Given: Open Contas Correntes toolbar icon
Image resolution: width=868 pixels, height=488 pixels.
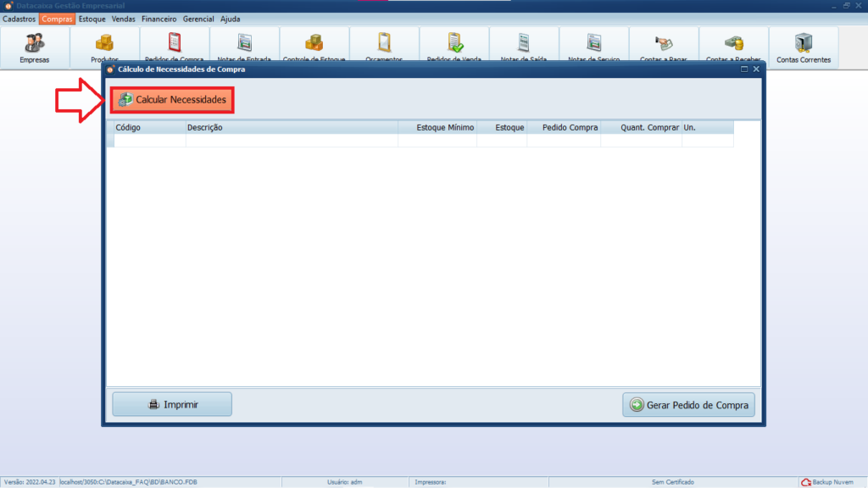Looking at the screenshot, I should tap(804, 46).
